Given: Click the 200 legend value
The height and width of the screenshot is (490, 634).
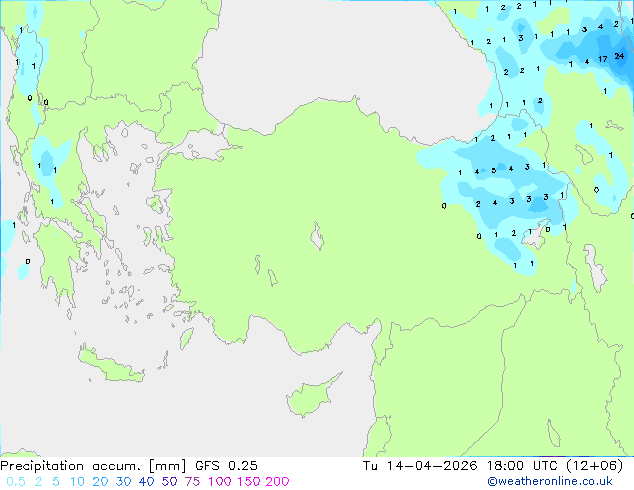Looking at the screenshot, I should click(x=277, y=482).
